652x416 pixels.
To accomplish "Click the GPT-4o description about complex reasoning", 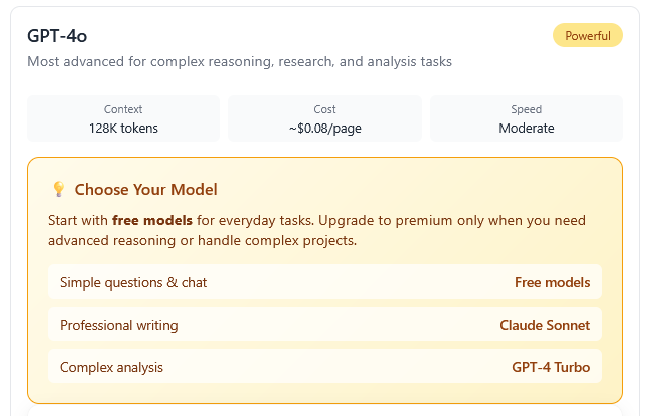I will [239, 62].
